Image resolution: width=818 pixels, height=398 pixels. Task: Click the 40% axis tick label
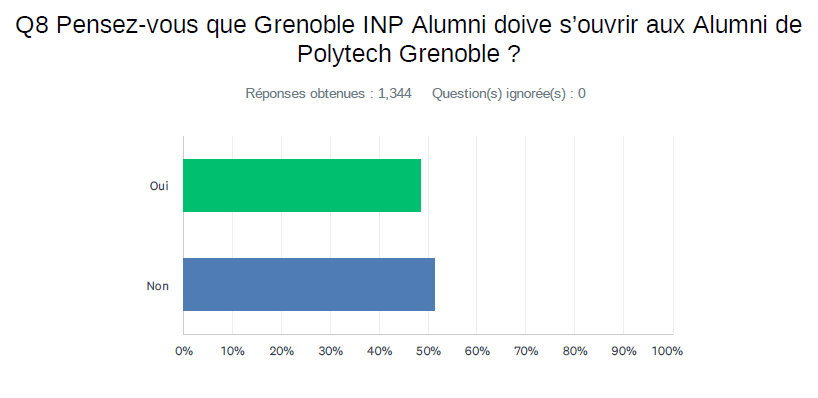coord(380,352)
